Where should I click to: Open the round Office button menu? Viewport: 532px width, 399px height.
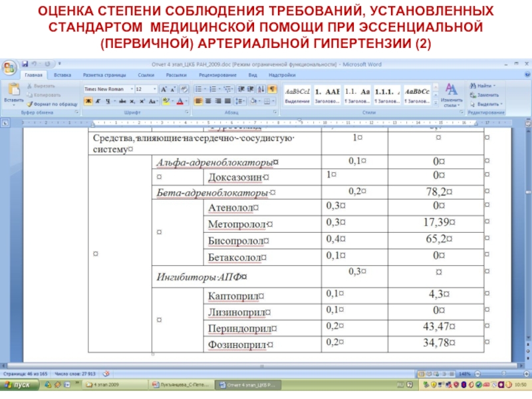pyautogui.click(x=9, y=68)
